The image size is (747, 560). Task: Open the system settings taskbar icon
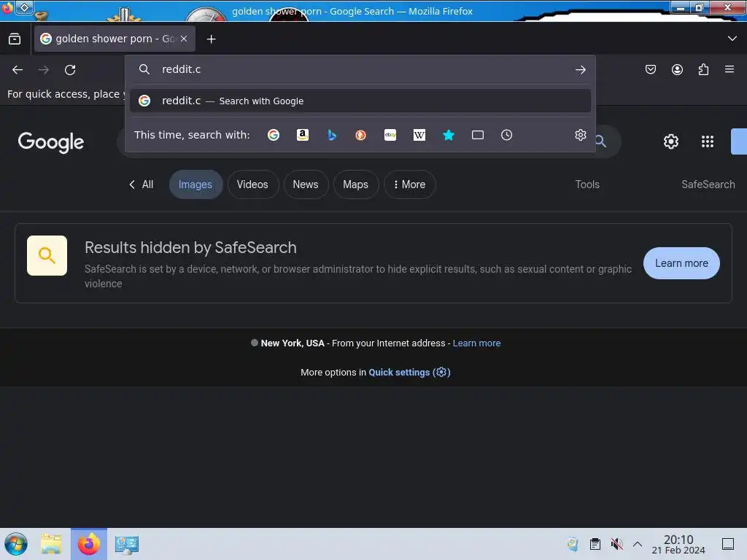coord(127,544)
